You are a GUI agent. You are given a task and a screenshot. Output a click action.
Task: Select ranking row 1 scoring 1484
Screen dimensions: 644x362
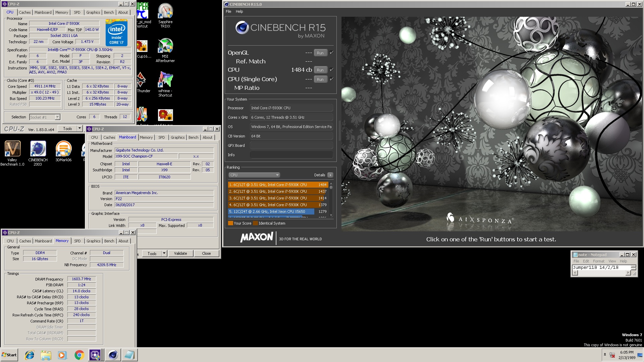(x=277, y=185)
